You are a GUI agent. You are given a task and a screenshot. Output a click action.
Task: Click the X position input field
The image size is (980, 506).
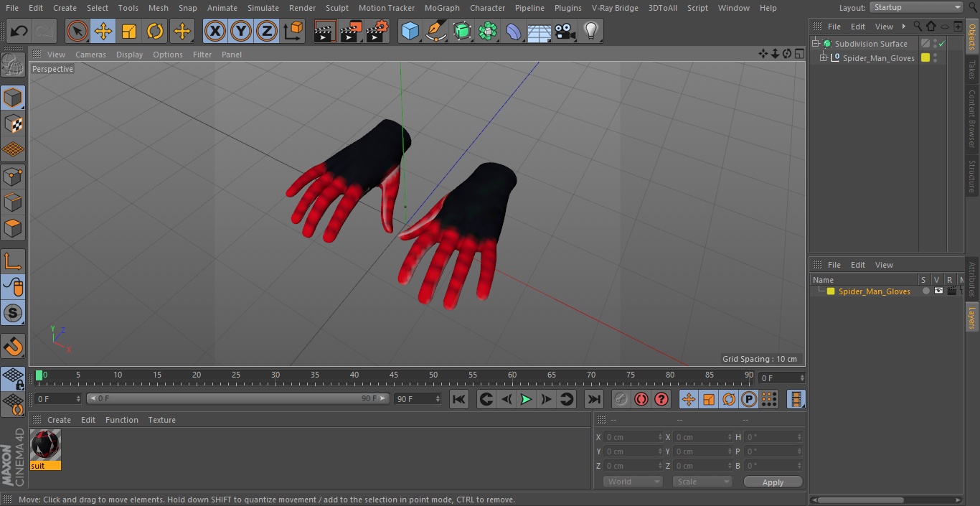[x=634, y=437]
